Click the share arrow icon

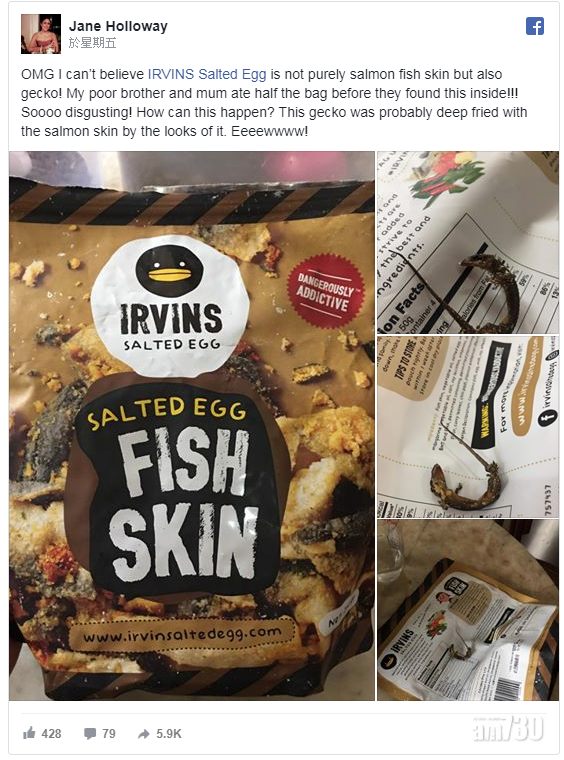click(143, 734)
